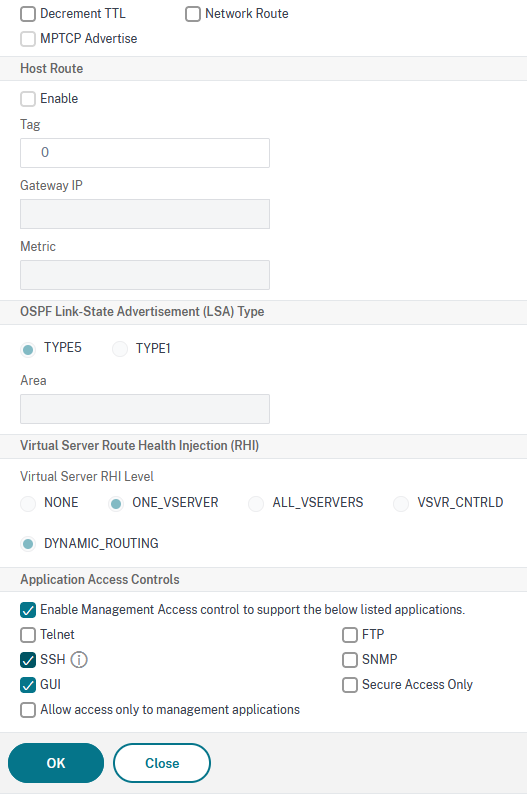527x795 pixels.
Task: Select VSVR_CNTRLD RHI level
Action: coord(401,503)
